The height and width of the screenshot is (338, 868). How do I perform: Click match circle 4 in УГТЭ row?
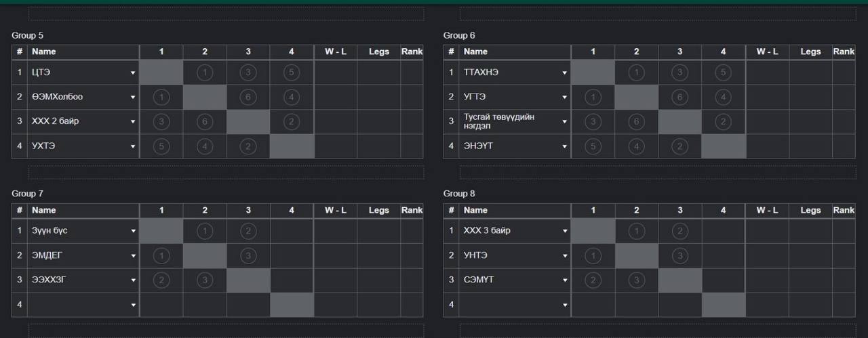(723, 97)
